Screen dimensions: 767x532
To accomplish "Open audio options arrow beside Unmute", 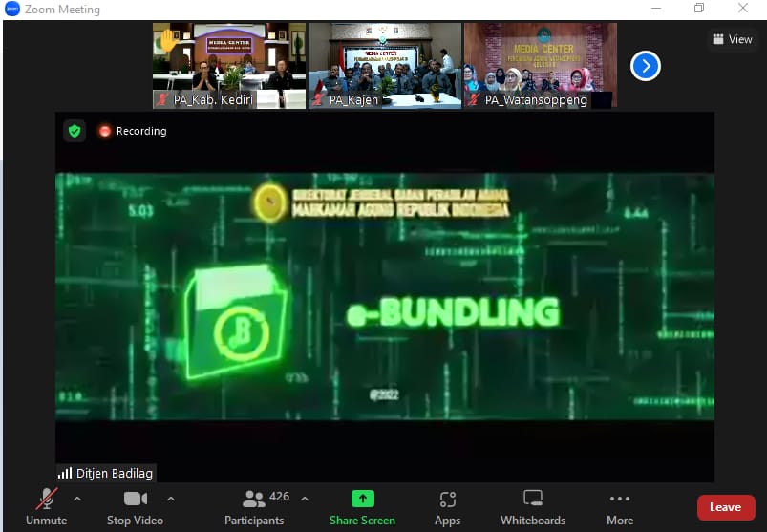I will [77, 500].
